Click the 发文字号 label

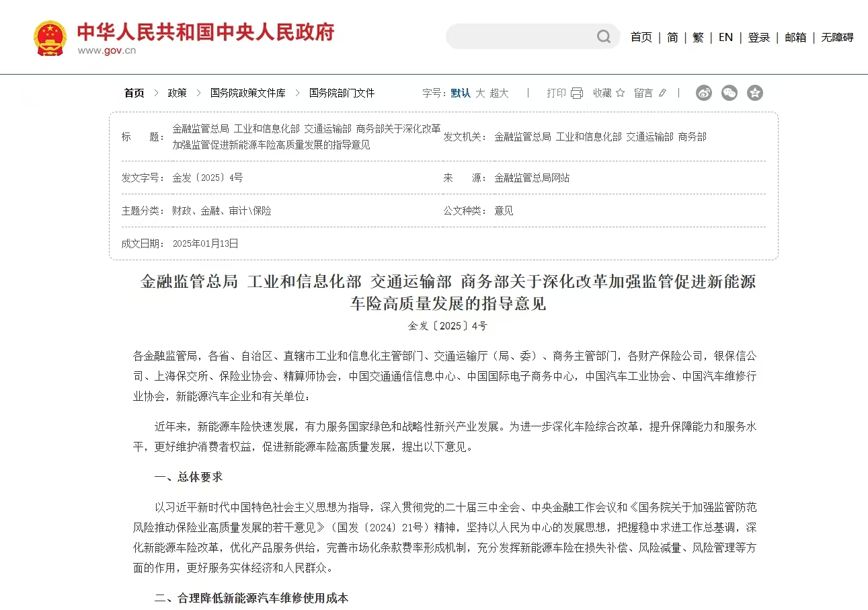click(143, 178)
